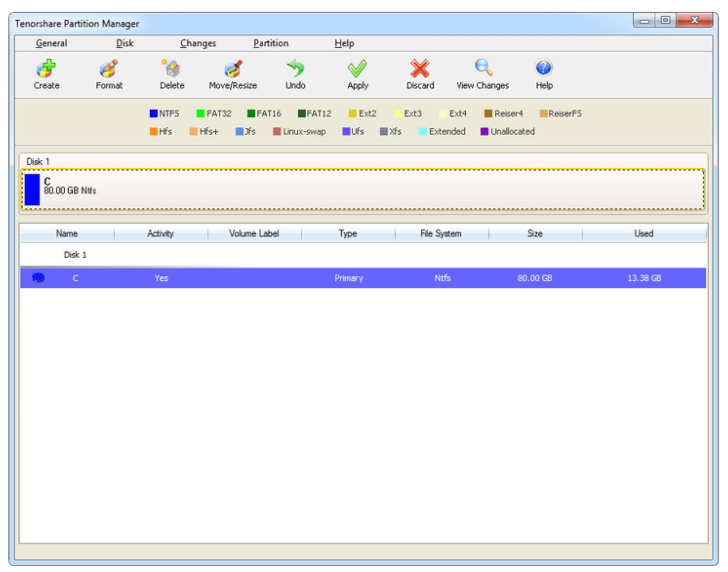Screen dimensions: 728x572
Task: Click the Delete partition icon
Action: 171,69
